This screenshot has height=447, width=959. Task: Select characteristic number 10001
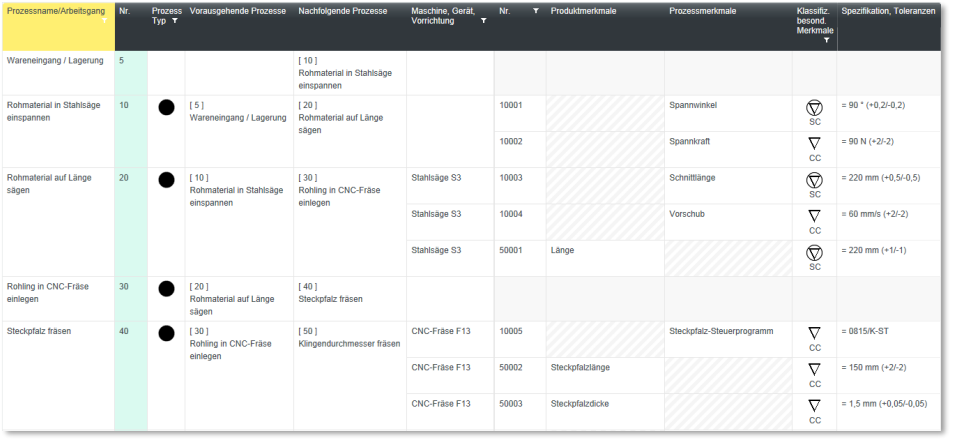[511, 105]
